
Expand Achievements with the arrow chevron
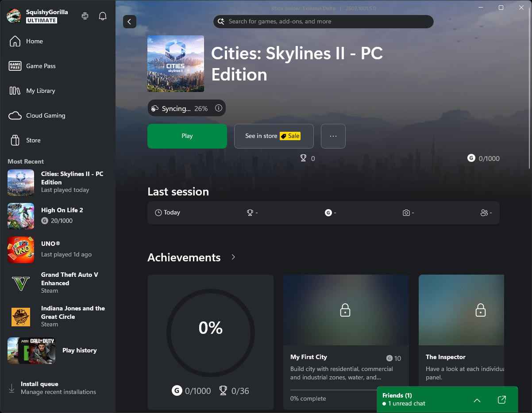[233, 257]
